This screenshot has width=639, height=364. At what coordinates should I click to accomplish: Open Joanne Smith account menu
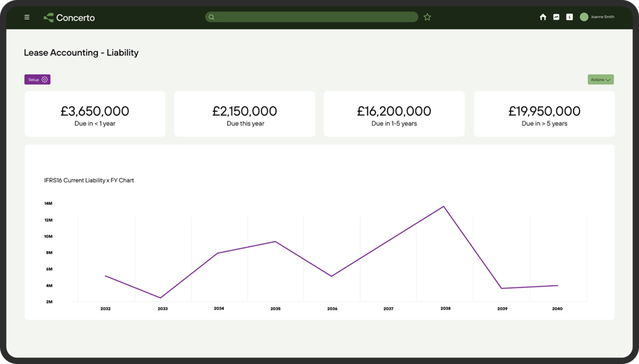(x=602, y=17)
